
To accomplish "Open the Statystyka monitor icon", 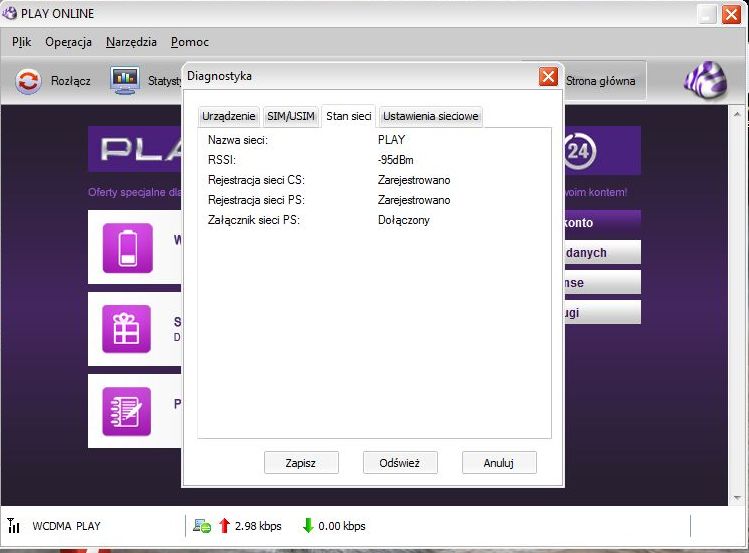I will pos(125,81).
